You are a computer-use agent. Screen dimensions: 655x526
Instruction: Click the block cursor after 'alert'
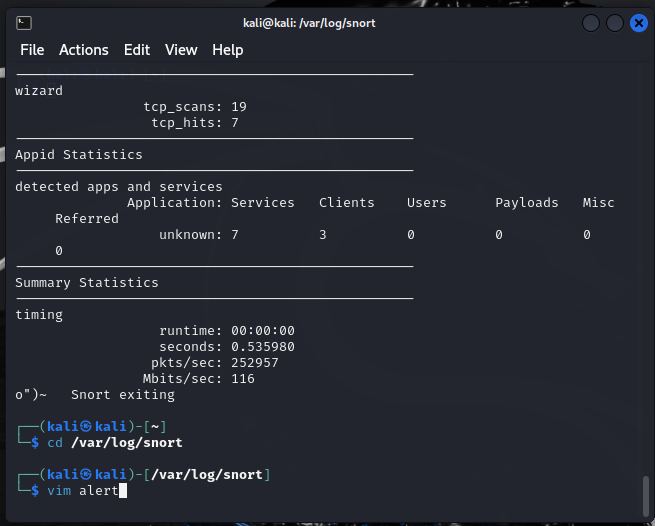[x=123, y=490]
